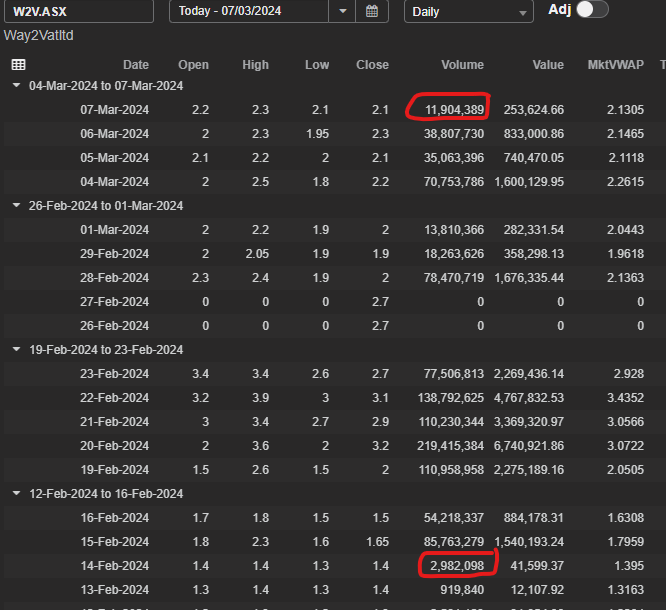This screenshot has width=666, height=610.
Task: Click volume 919,840
Action: point(462,590)
